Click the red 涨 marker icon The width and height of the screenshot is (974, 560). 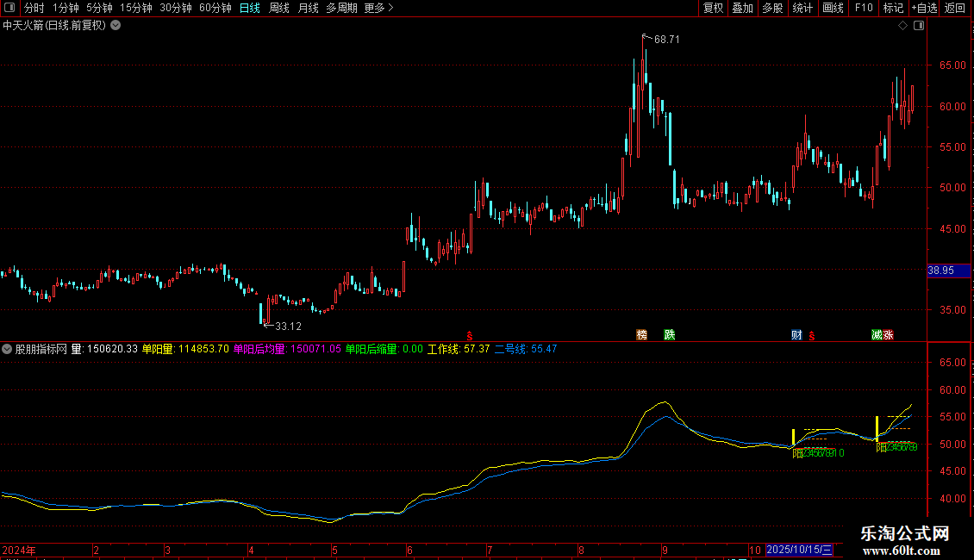coord(888,334)
